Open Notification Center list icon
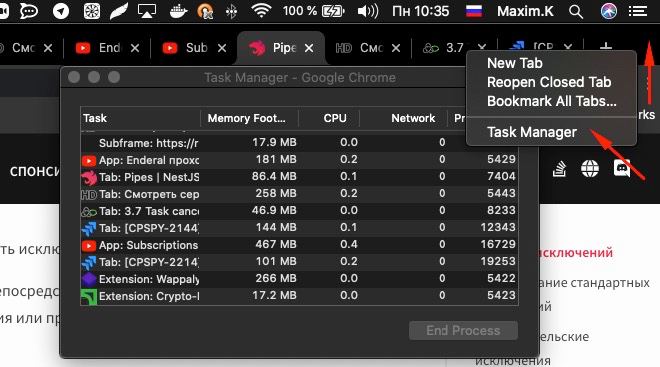660x367 pixels. pyautogui.click(x=638, y=11)
